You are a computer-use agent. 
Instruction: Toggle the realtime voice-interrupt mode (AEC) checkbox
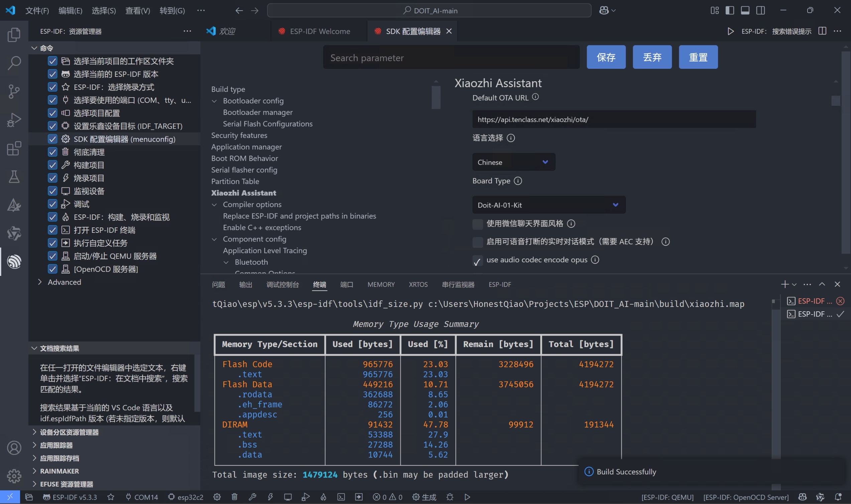tap(478, 242)
